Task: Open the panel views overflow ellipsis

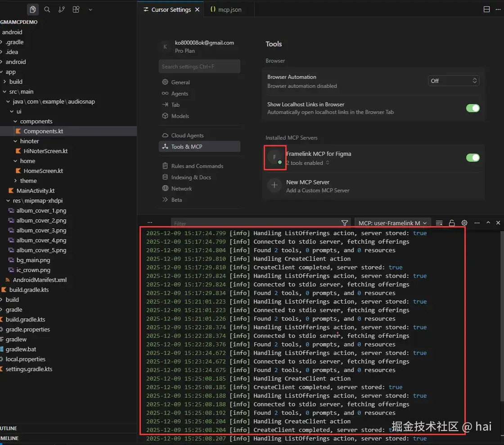Action: (150, 222)
